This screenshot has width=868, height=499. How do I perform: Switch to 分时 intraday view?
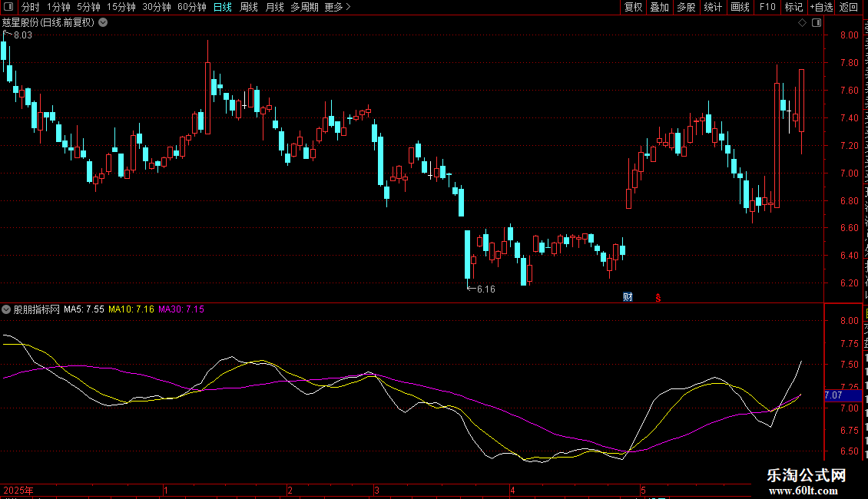pyautogui.click(x=31, y=7)
